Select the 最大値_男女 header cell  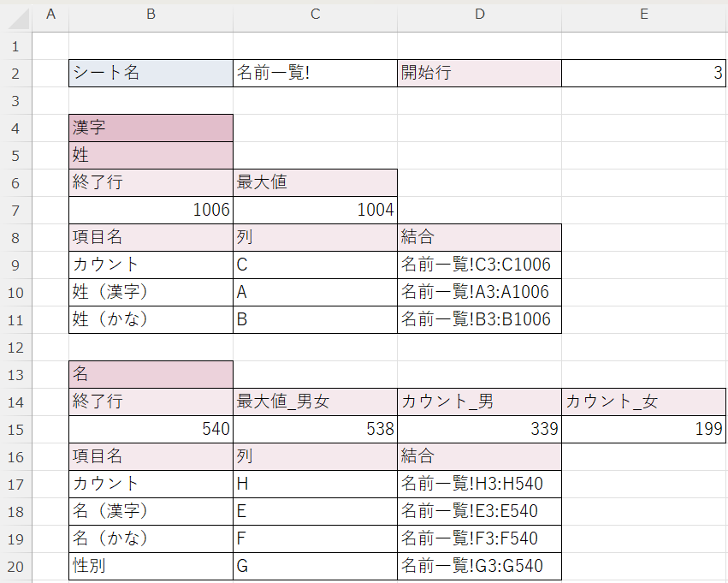coord(315,402)
